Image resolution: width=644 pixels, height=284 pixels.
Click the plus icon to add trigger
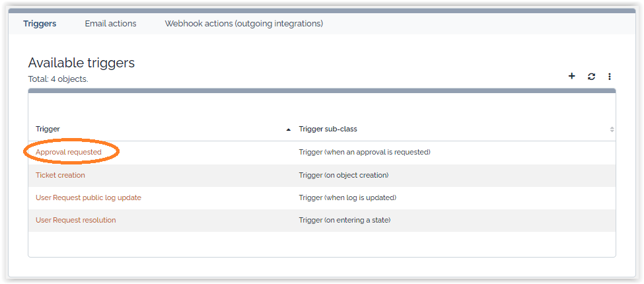(x=572, y=77)
